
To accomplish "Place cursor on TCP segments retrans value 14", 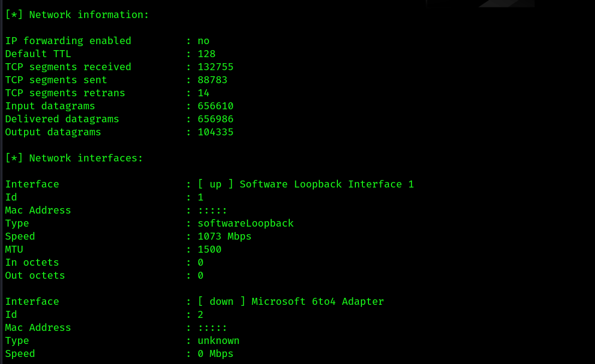I will coord(204,93).
